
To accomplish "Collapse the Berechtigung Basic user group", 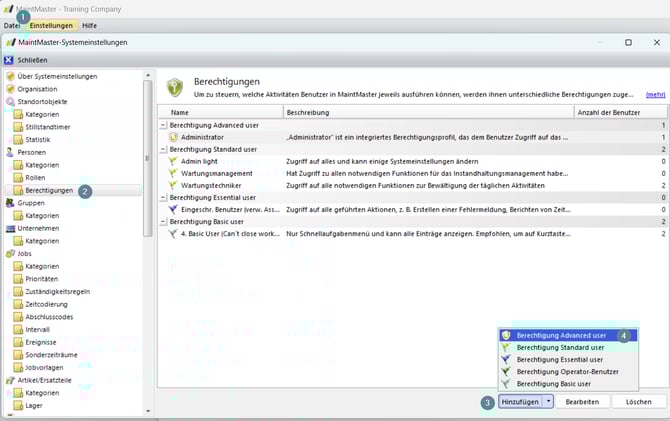I will coord(163,222).
